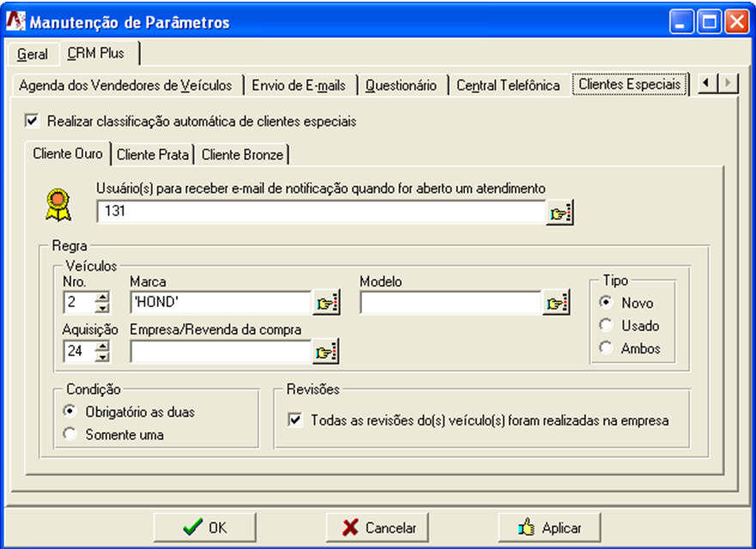Open the Questionário tab
The width and height of the screenshot is (756, 549).
click(x=401, y=85)
